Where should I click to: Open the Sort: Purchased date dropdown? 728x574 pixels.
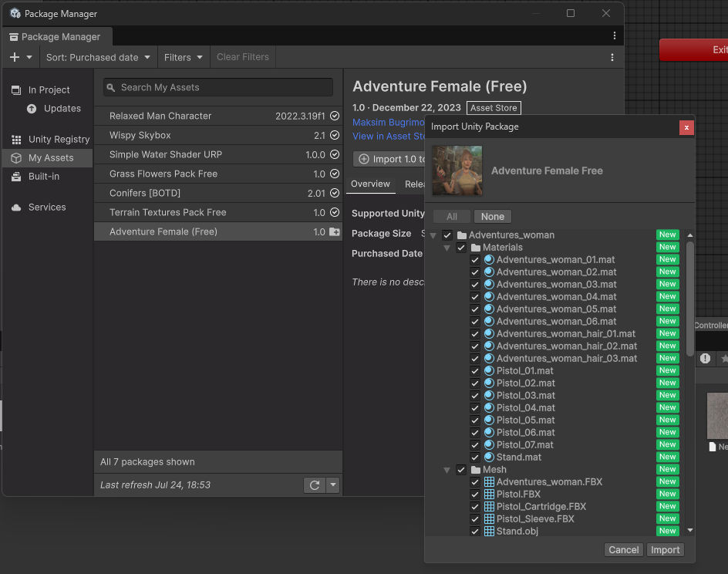click(x=97, y=57)
